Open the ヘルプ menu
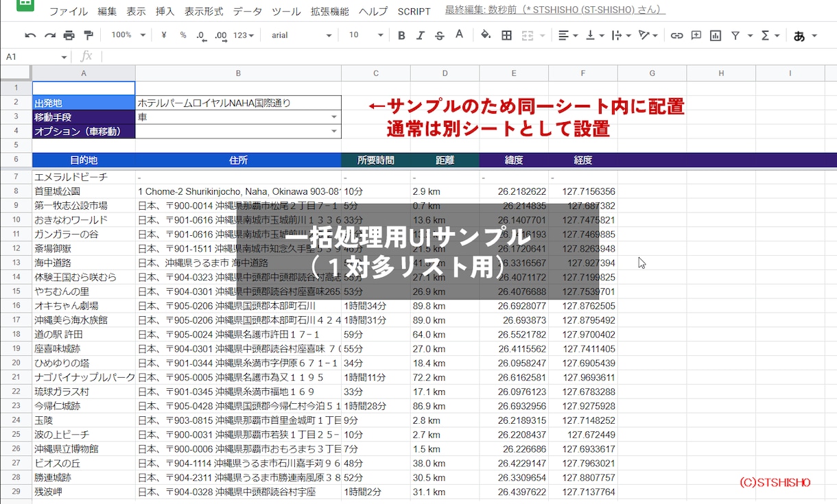 (x=373, y=11)
